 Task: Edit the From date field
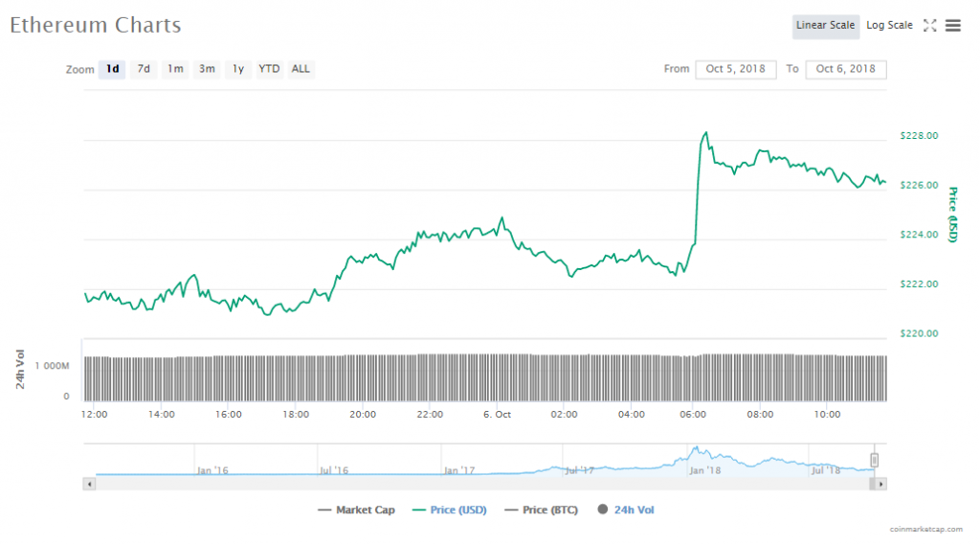coord(736,69)
